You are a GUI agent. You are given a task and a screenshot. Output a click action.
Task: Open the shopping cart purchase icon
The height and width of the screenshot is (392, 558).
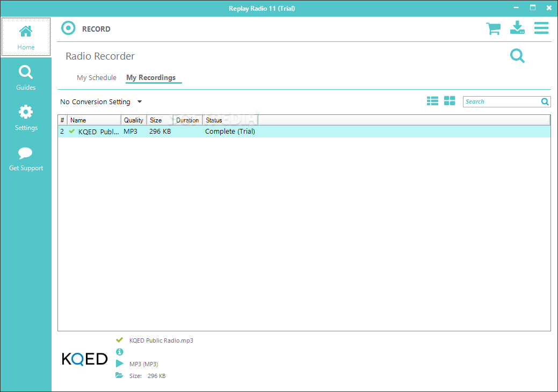493,28
